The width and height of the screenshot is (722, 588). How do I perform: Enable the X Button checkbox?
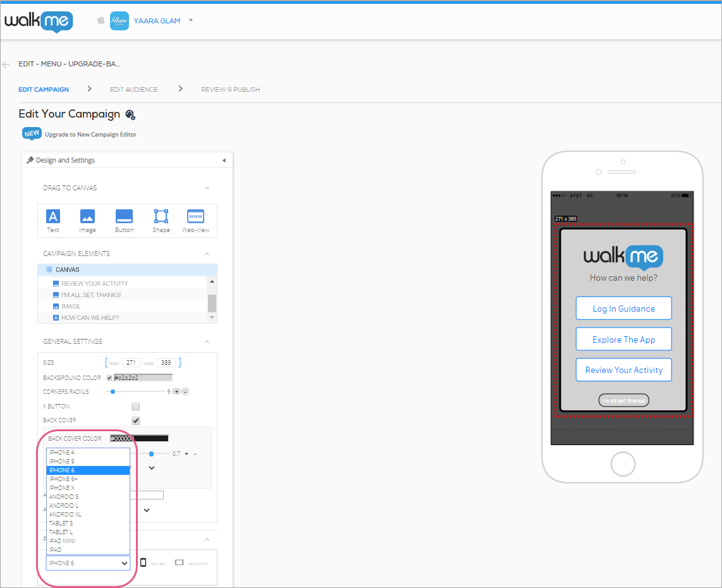136,406
